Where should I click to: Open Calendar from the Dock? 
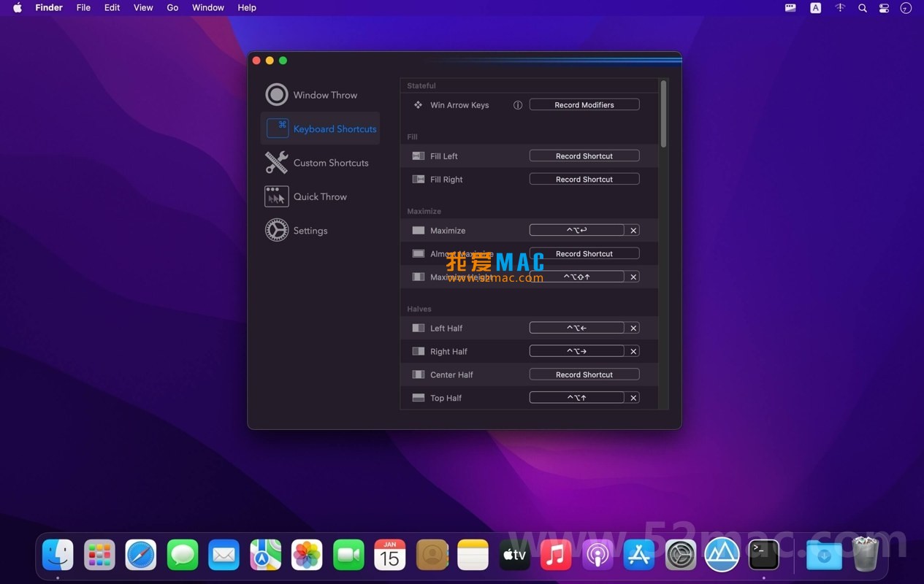pyautogui.click(x=390, y=555)
